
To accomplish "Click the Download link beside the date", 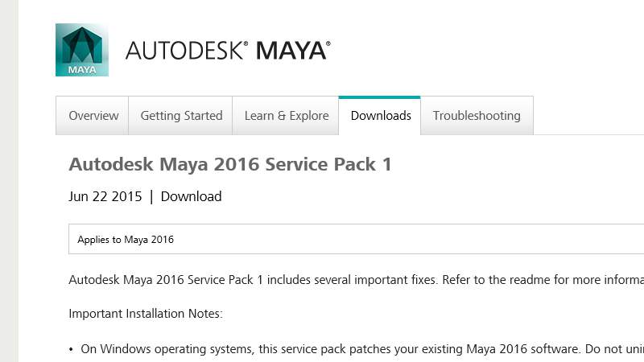I will tap(191, 196).
